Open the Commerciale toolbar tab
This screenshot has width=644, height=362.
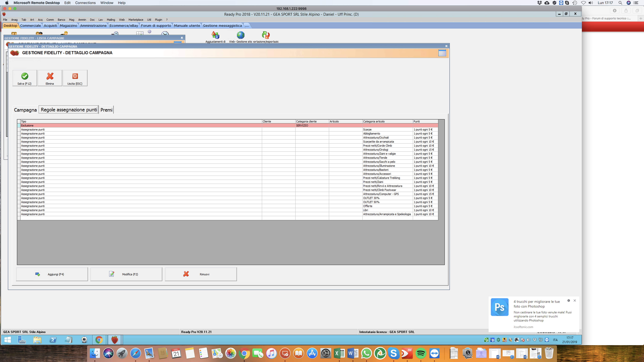coord(30,26)
